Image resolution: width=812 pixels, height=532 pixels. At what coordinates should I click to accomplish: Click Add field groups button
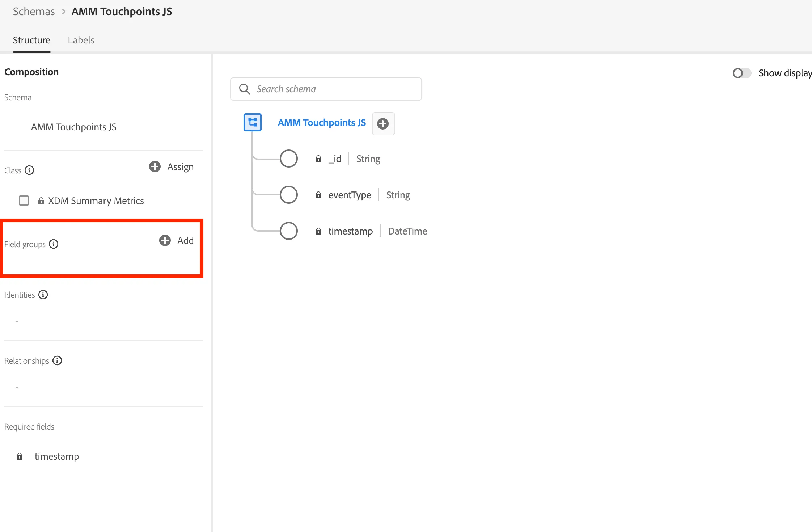click(177, 240)
